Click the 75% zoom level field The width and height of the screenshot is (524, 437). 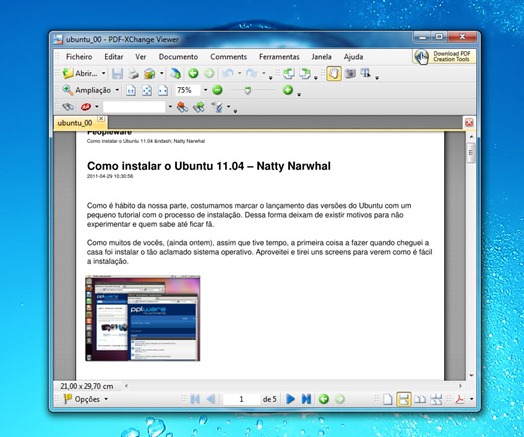point(187,90)
